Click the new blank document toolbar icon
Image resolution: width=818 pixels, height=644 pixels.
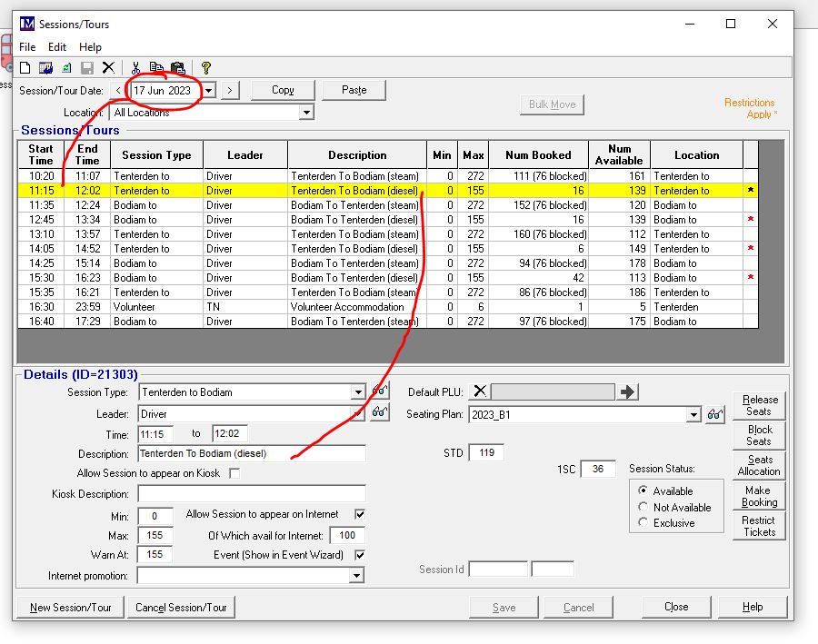(x=25, y=68)
